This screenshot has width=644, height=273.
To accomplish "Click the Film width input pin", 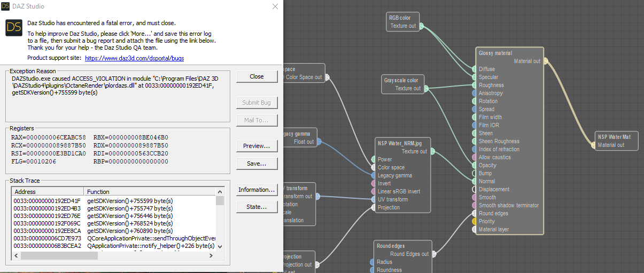I will [x=474, y=117].
